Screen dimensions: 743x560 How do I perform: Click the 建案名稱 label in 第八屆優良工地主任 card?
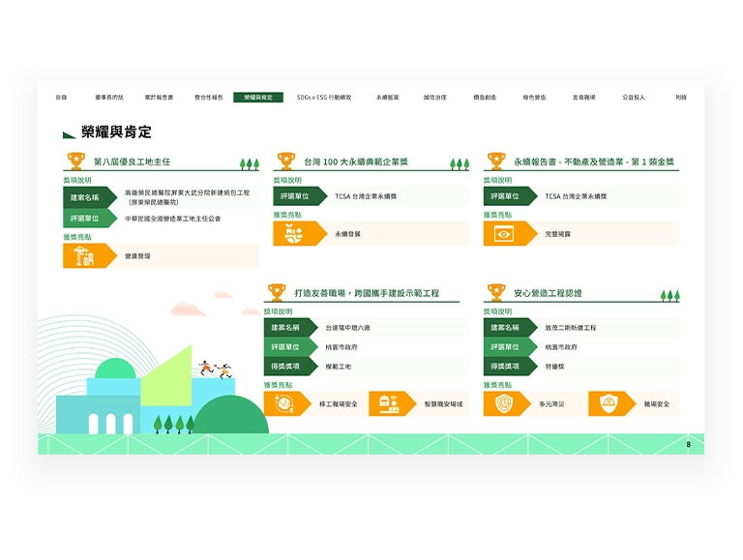[x=85, y=197]
